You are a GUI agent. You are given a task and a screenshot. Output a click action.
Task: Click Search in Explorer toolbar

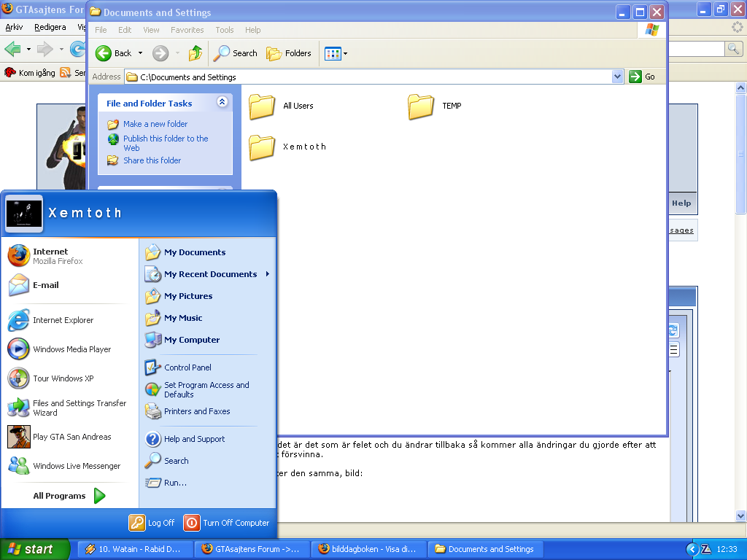point(236,53)
